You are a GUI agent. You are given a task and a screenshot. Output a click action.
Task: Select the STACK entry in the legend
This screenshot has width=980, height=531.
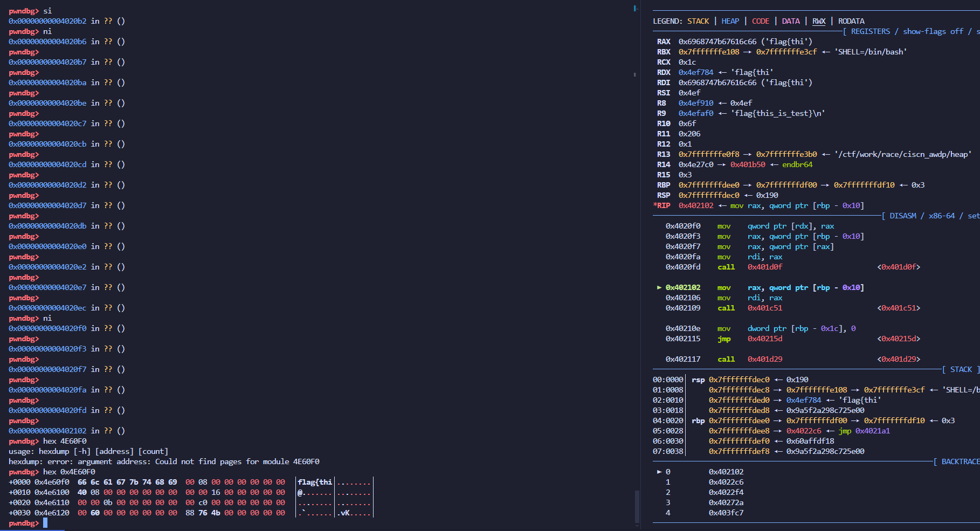[x=698, y=21]
